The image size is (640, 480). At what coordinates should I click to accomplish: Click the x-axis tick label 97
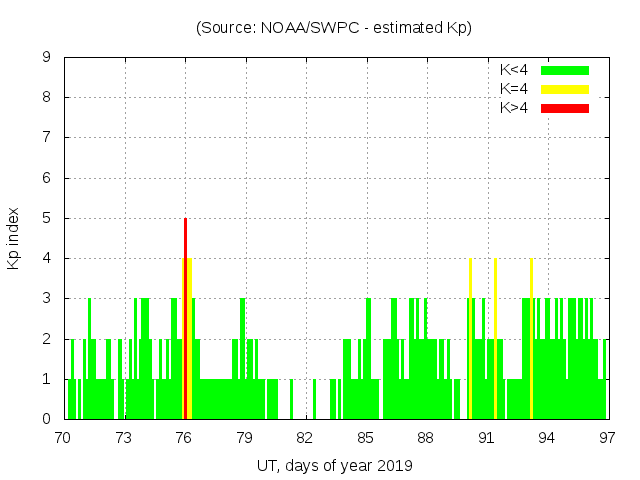point(607,438)
